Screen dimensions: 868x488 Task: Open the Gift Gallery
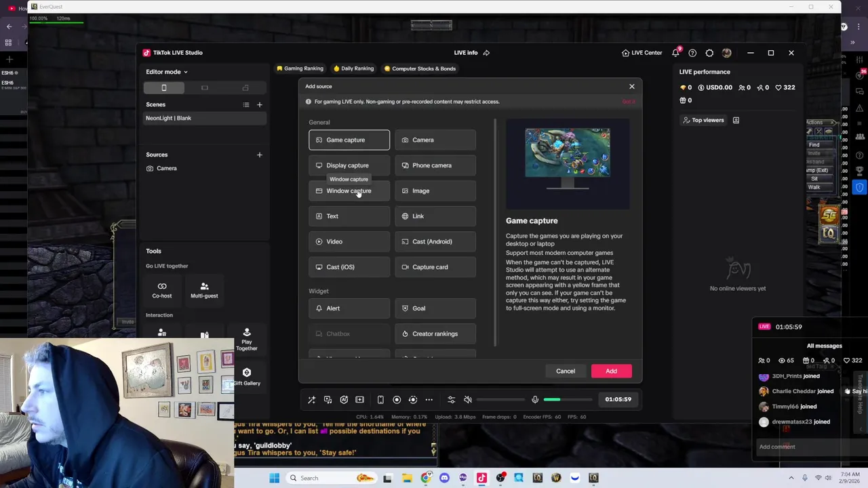coord(247,377)
